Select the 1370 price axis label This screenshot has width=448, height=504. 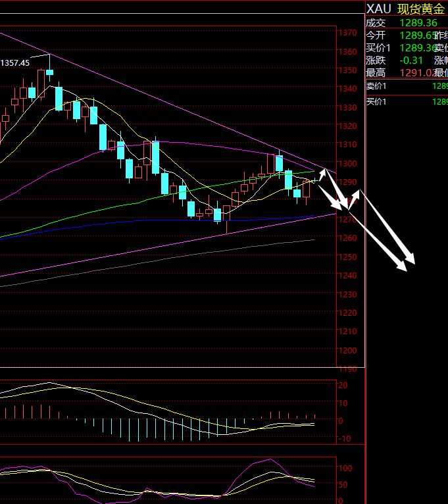tap(347, 33)
